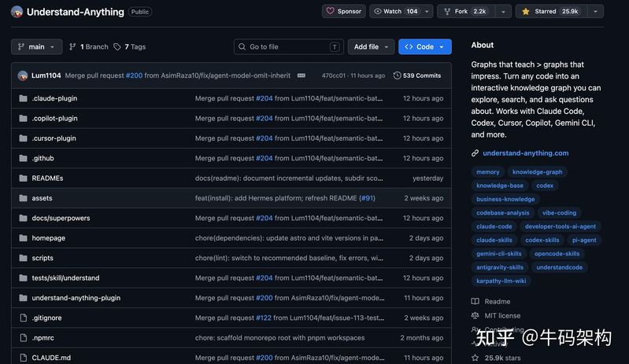Open #91 link in assets row

(367, 198)
